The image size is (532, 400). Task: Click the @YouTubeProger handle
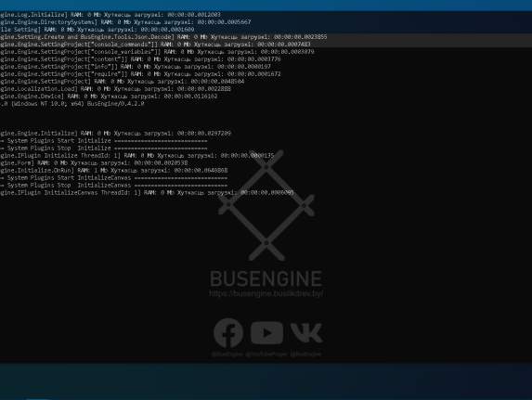[x=266, y=355]
